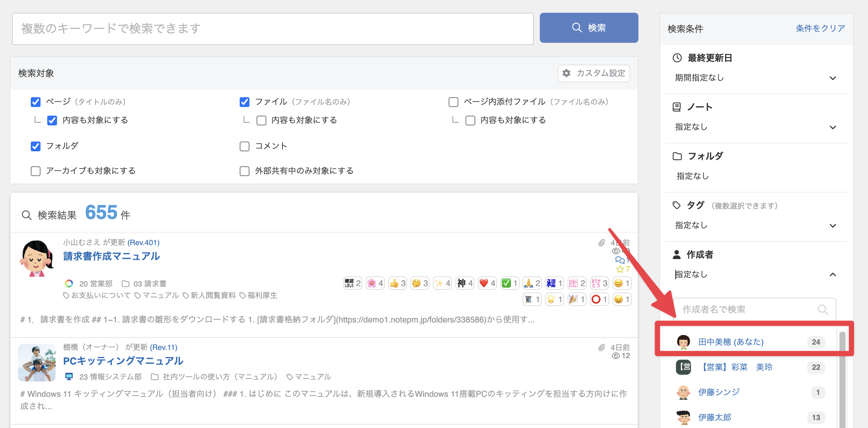
Task: Uncheck the フォルダ checkbox
Action: (36, 146)
